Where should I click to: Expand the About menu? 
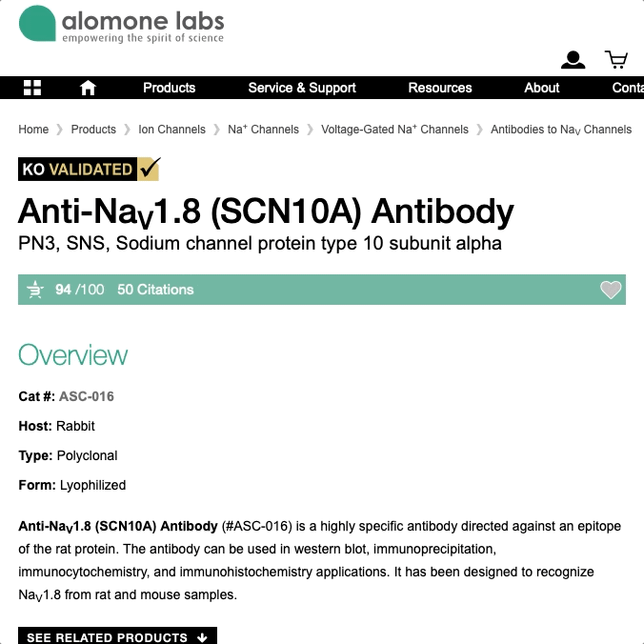coord(542,88)
